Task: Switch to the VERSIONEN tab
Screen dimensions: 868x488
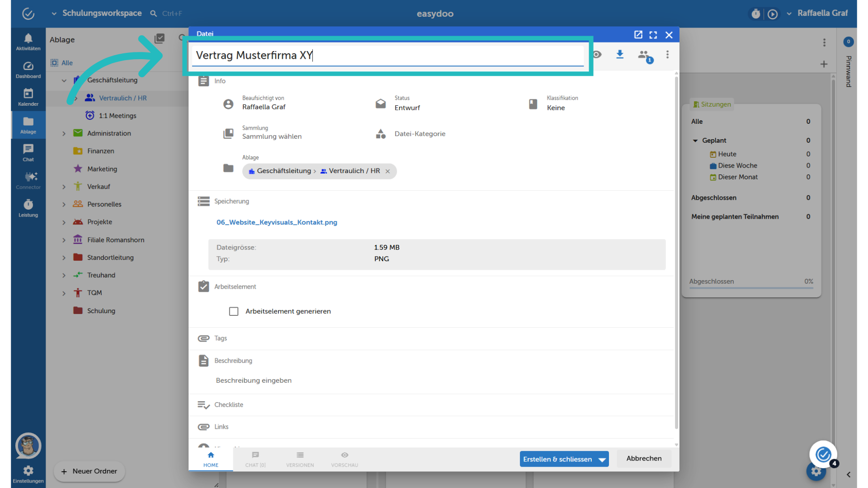Action: coord(300,460)
